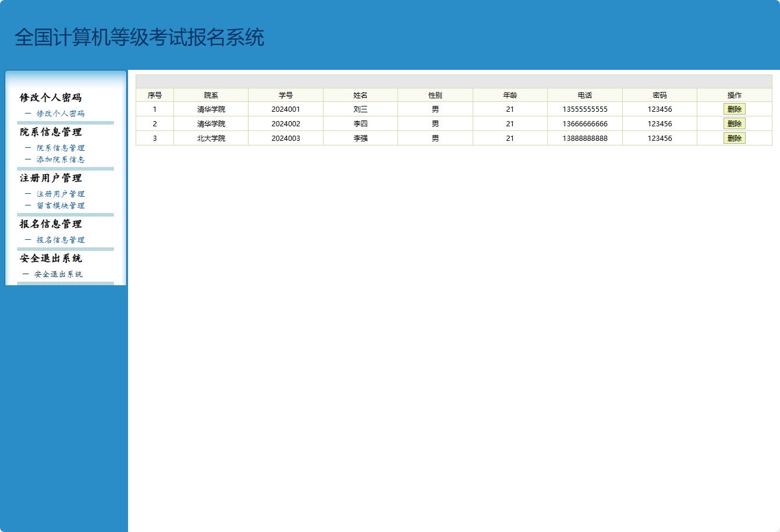The width and height of the screenshot is (780, 532).
Task: Click the 全国计算机等级考试报名系统 title banner
Action: pyautogui.click(x=140, y=37)
